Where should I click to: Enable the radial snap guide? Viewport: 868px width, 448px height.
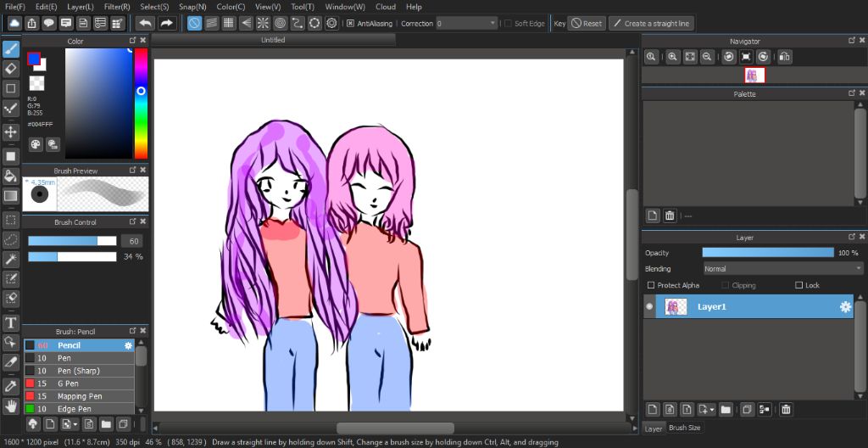point(263,23)
